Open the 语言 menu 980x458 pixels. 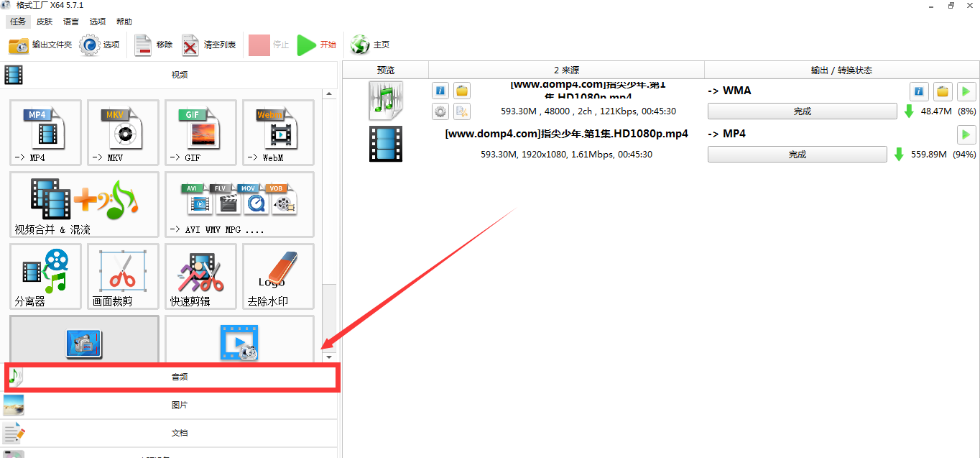[x=71, y=22]
